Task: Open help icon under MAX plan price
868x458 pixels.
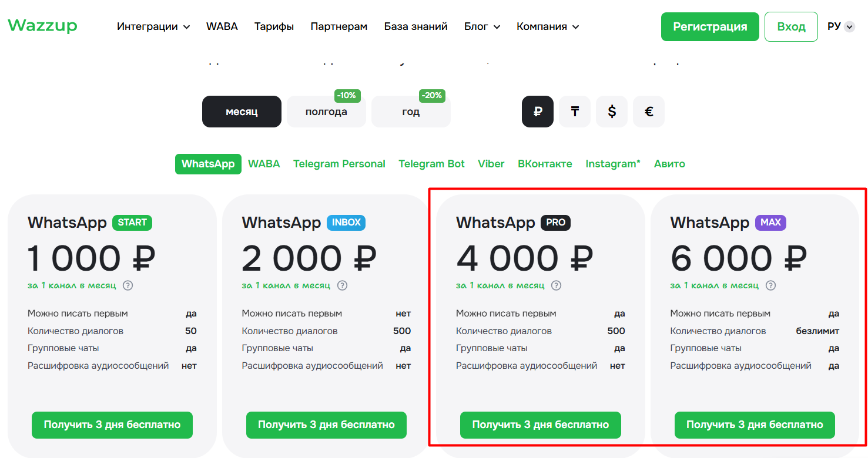Action: tap(770, 285)
